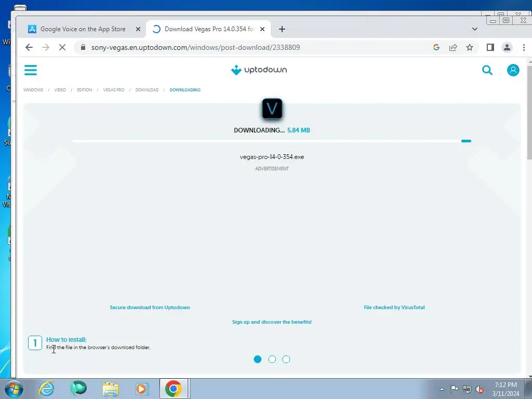Click the browser forward arrow

tap(46, 47)
